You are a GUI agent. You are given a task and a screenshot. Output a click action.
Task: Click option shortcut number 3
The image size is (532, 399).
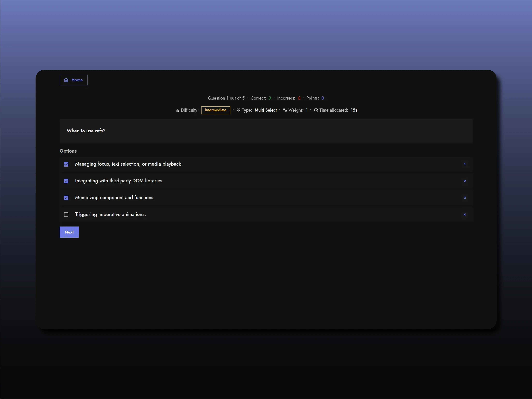pos(465,198)
